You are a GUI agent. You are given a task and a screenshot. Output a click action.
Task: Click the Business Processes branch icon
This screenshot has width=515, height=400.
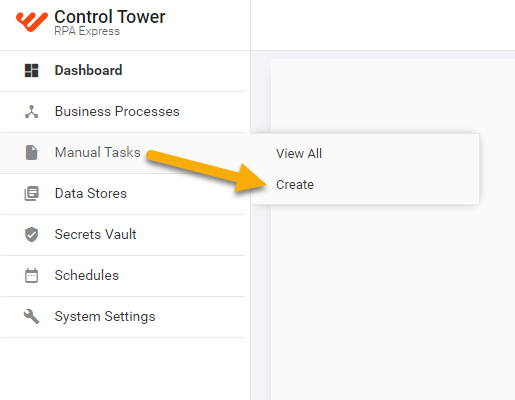(31, 112)
